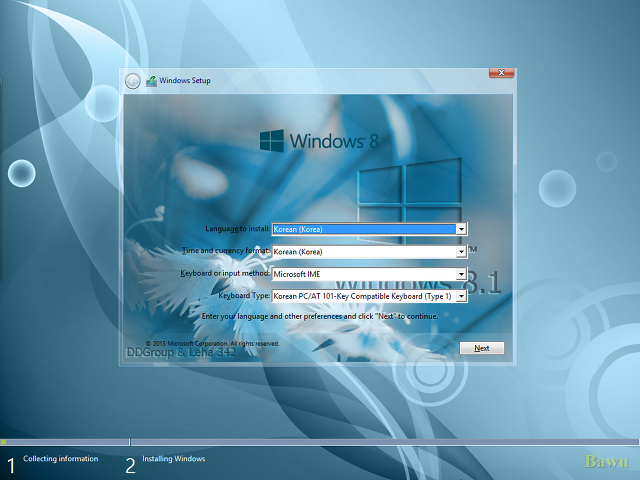Open the Language to install dropdown arrow
Screen dimensions: 640x480
461,229
